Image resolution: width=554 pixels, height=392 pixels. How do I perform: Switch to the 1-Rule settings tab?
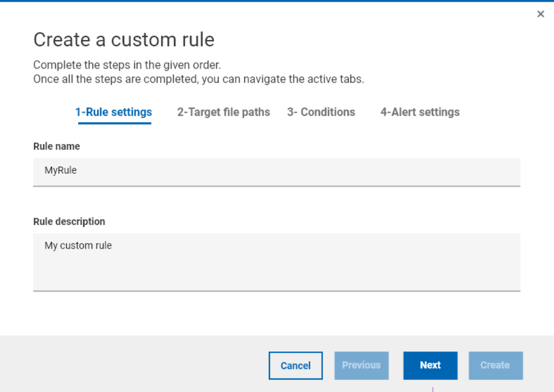(x=114, y=112)
